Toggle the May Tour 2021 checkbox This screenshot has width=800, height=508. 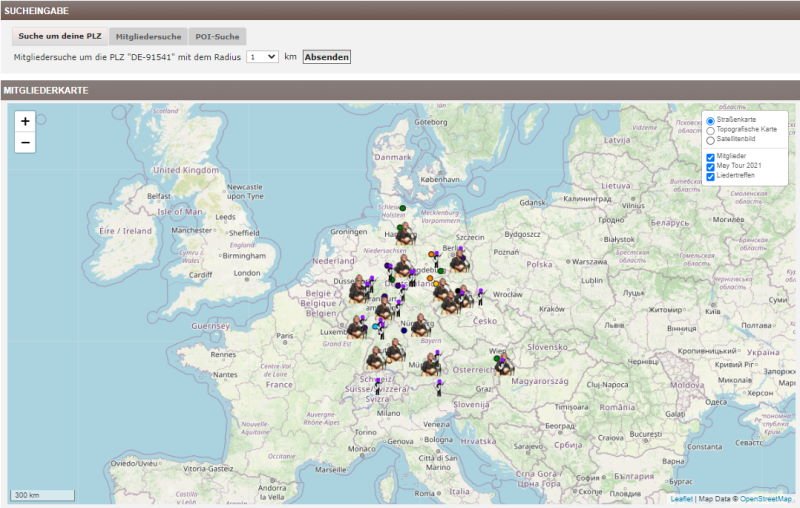pyautogui.click(x=710, y=167)
